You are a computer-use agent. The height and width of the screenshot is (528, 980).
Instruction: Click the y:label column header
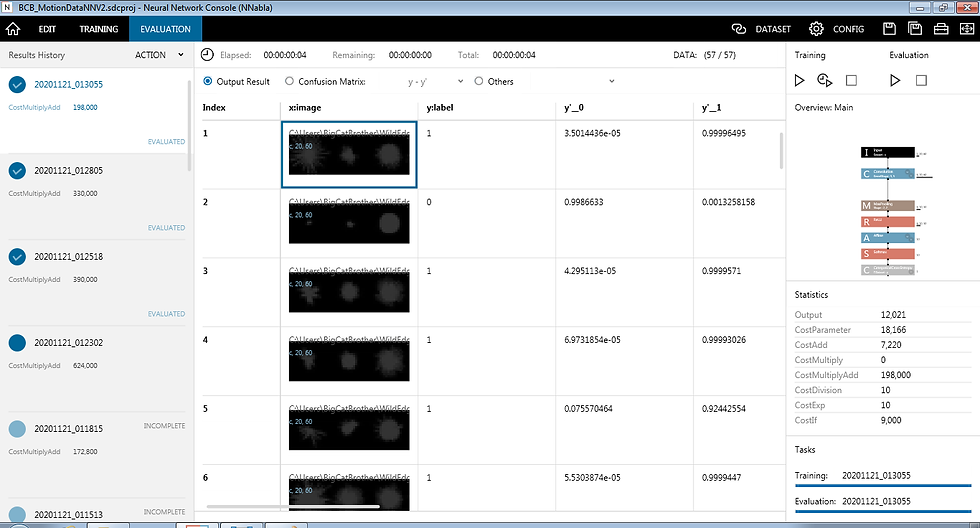coord(440,107)
